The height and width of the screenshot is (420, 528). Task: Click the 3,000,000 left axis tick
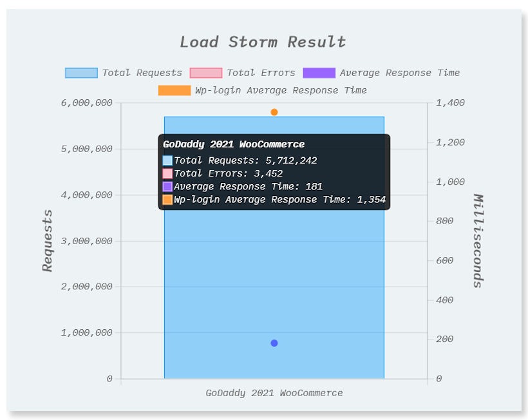pos(86,241)
